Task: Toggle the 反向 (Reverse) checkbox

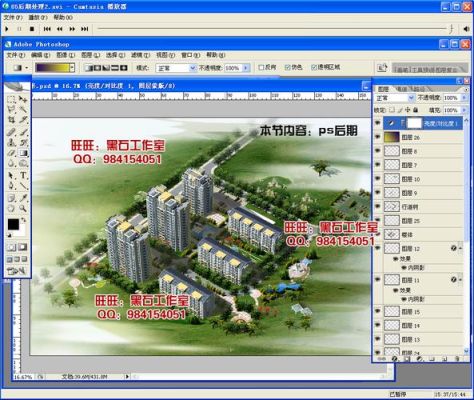Action: [261, 67]
